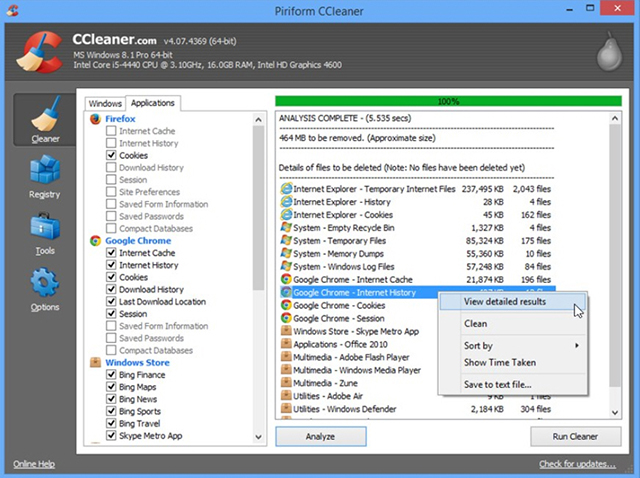The height and width of the screenshot is (478, 640).
Task: Click the Run Cleaner button
Action: [x=576, y=437]
